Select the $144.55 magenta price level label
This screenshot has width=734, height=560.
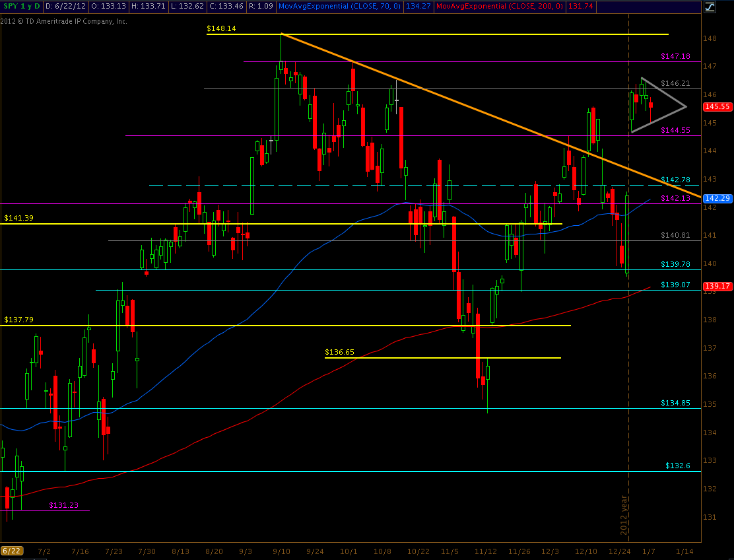click(675, 130)
